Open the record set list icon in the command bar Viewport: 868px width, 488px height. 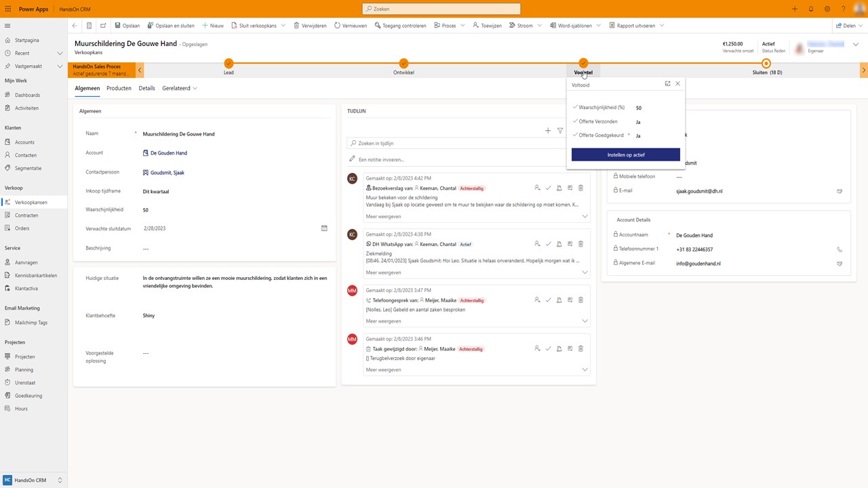tap(89, 26)
